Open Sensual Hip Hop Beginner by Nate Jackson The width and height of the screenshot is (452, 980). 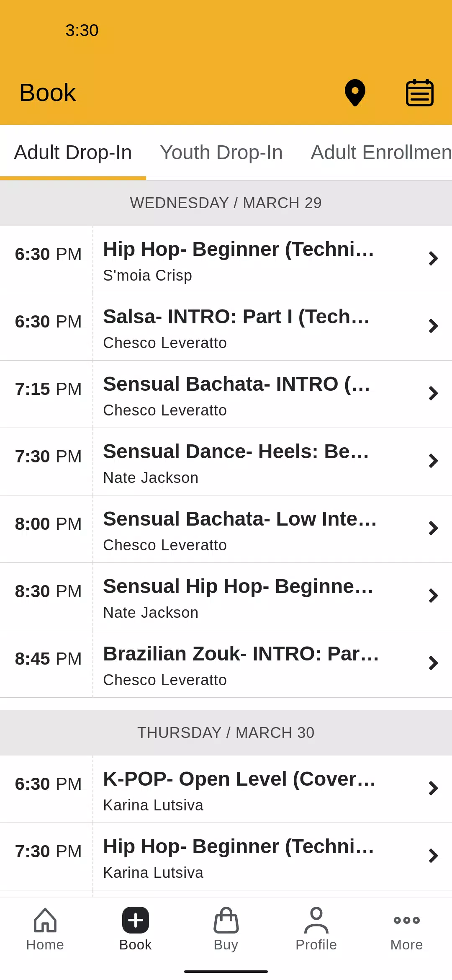(x=226, y=597)
